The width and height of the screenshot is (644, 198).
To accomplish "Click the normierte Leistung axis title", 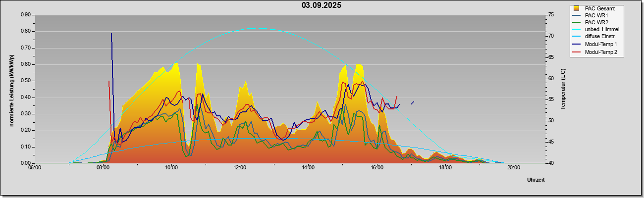I will (11, 89).
